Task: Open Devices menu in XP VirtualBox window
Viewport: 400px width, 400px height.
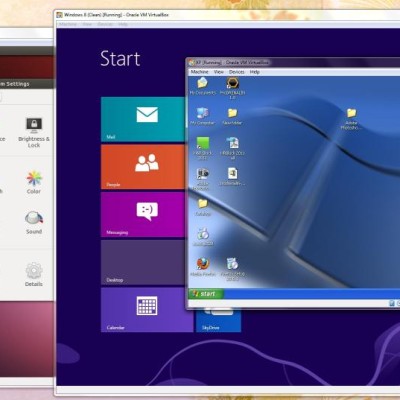Action: 237,72
